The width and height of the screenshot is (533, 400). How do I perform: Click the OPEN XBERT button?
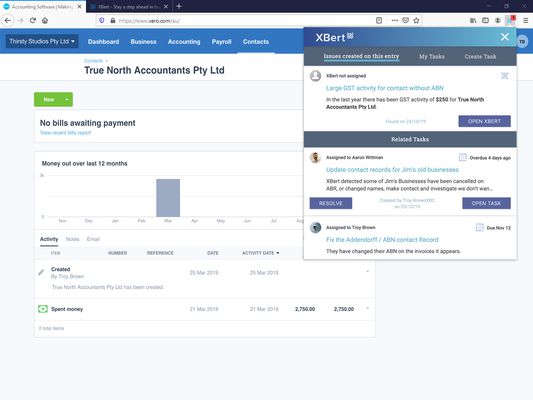(484, 121)
